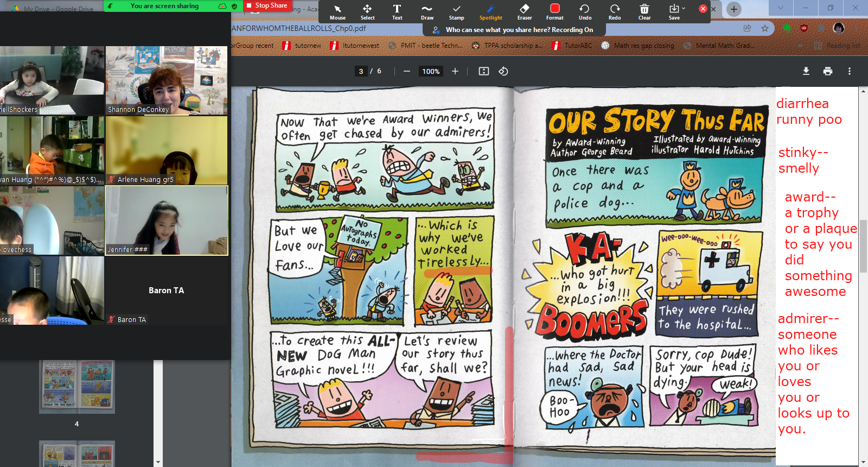
Task: Select Shannon DeConkey's video tile
Action: pyautogui.click(x=167, y=80)
